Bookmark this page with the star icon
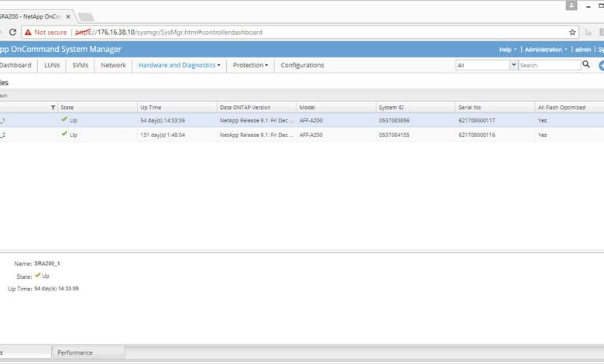 click(x=572, y=33)
